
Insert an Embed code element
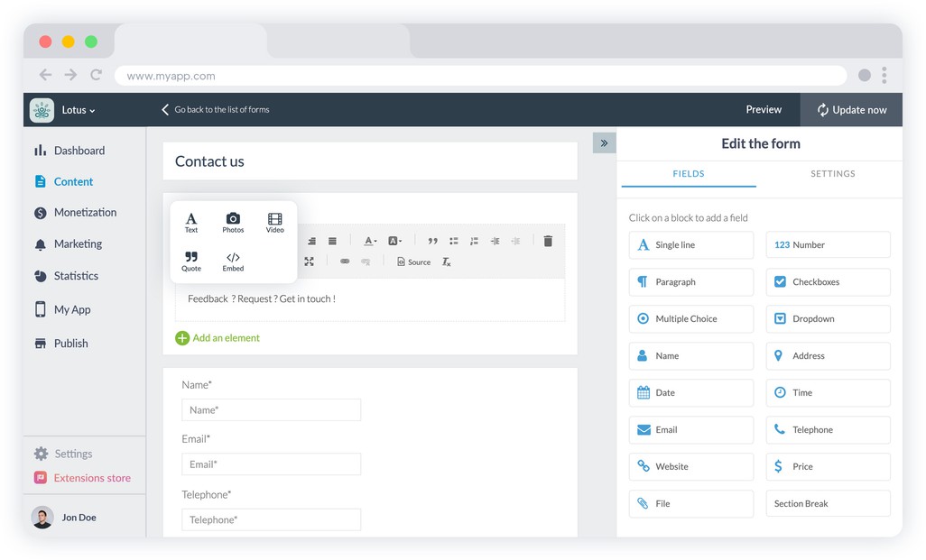[233, 262]
